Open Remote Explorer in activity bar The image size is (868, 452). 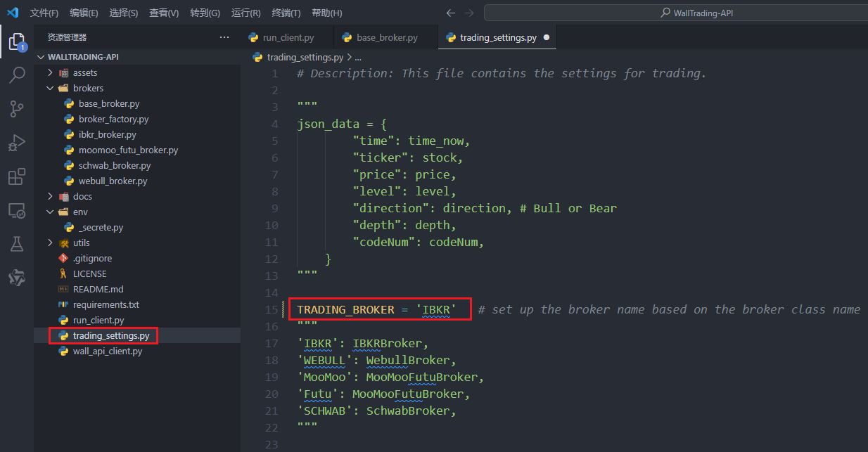point(16,210)
